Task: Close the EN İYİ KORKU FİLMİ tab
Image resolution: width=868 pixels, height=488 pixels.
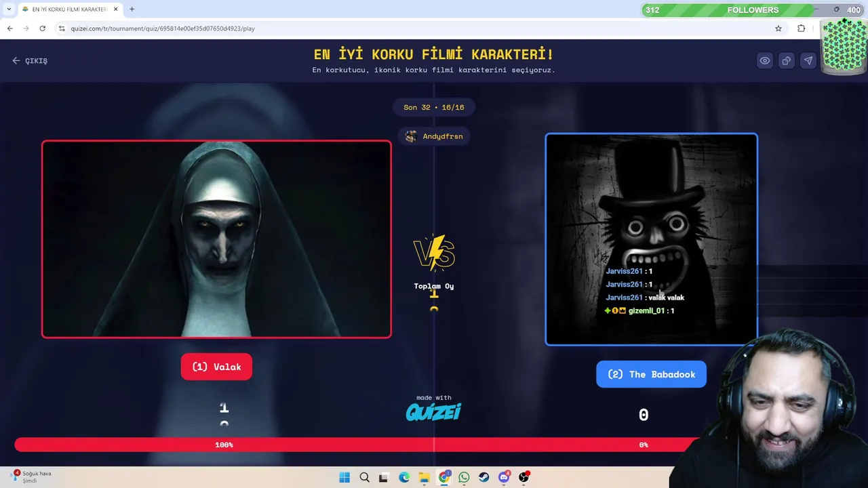Action: click(116, 9)
